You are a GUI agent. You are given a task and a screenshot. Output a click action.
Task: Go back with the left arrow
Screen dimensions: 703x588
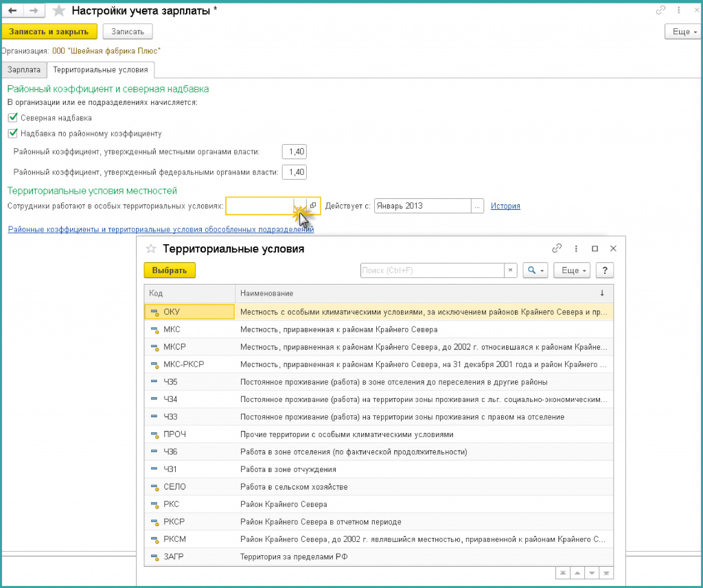pyautogui.click(x=12, y=10)
